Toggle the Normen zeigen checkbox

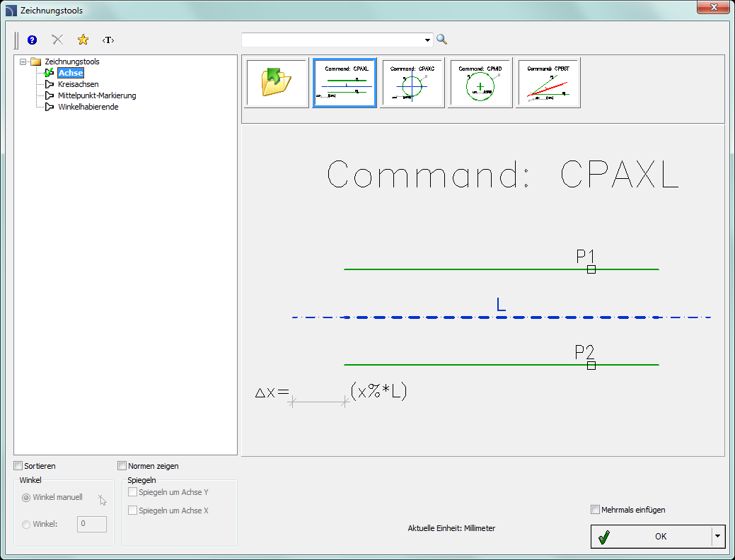[122, 466]
